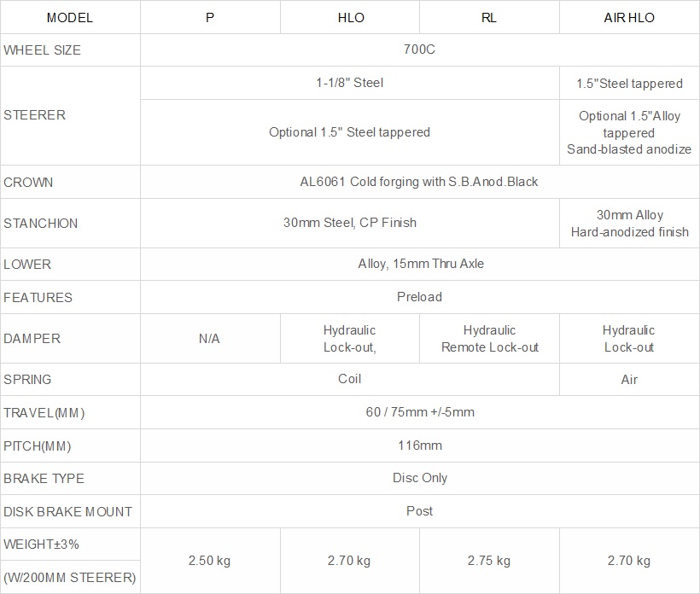Image resolution: width=700 pixels, height=594 pixels.
Task: Select the 1-1/8" Steel steerer cell
Action: 350,83
